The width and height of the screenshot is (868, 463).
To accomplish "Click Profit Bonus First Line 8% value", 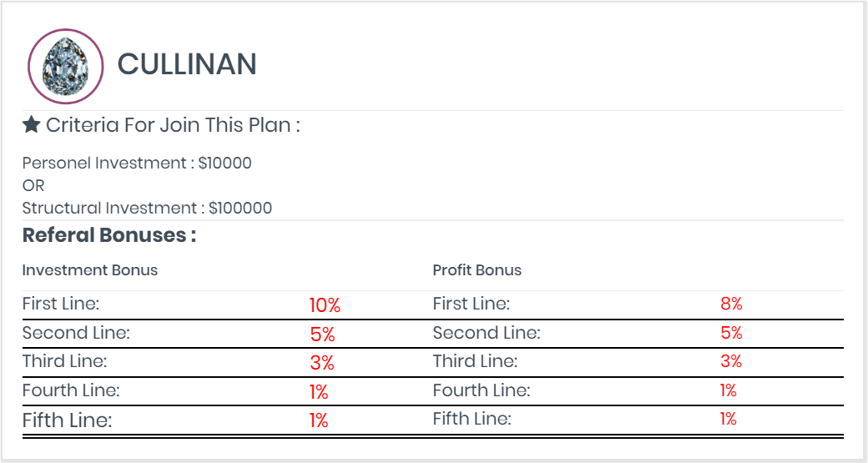I will (x=731, y=304).
